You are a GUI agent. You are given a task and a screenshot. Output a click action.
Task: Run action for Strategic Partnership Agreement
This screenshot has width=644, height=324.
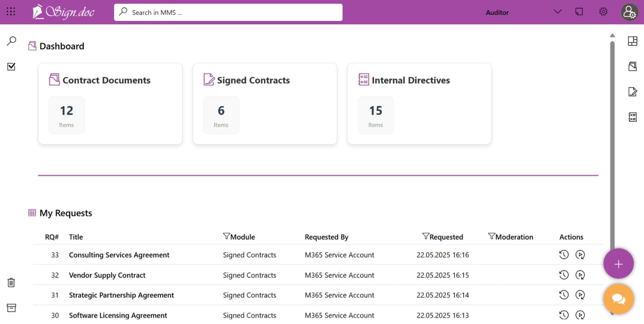580,295
